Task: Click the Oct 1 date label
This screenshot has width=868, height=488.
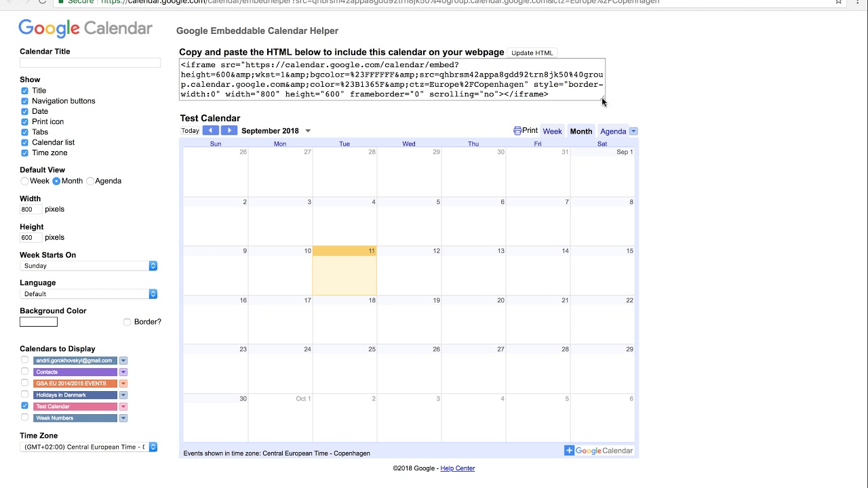Action: (303, 399)
